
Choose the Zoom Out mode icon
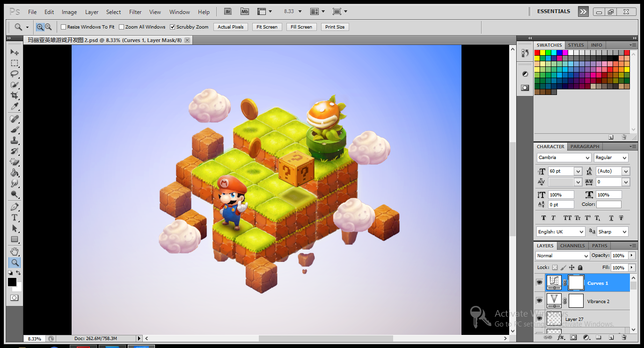(48, 27)
